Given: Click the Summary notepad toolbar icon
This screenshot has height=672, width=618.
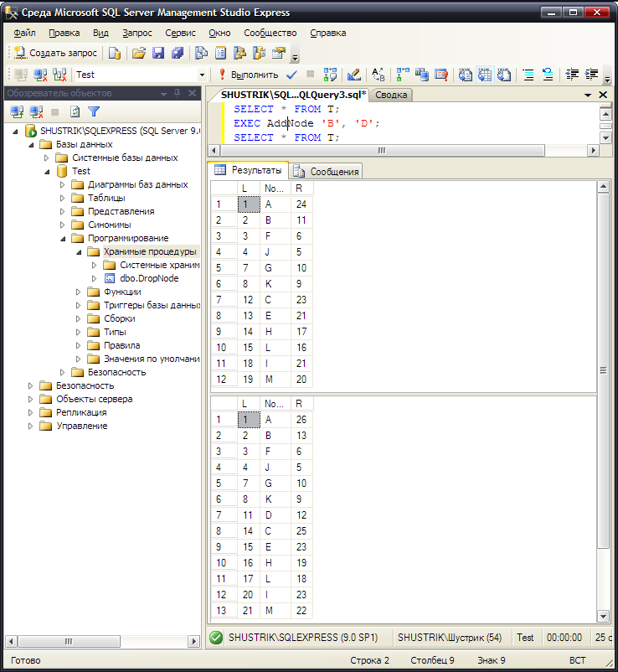Looking at the screenshot, I should 220,53.
